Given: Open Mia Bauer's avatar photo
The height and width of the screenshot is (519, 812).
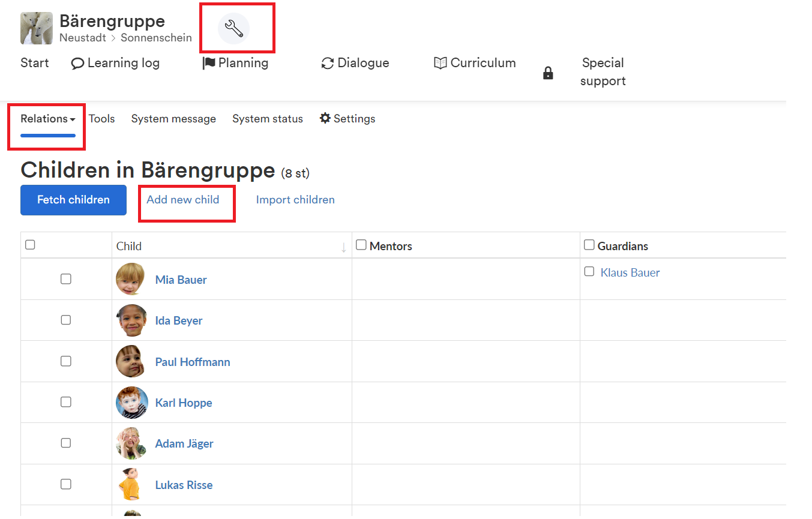Looking at the screenshot, I should [131, 279].
